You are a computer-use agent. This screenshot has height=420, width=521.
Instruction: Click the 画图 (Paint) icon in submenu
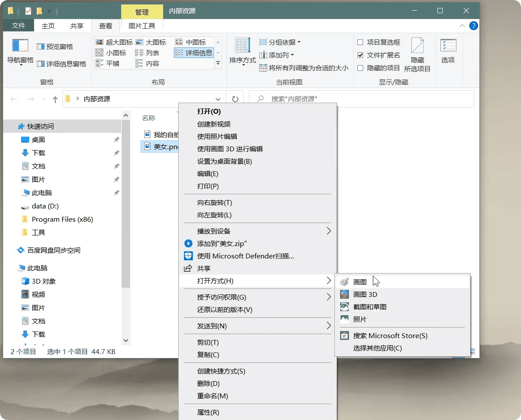pos(345,282)
